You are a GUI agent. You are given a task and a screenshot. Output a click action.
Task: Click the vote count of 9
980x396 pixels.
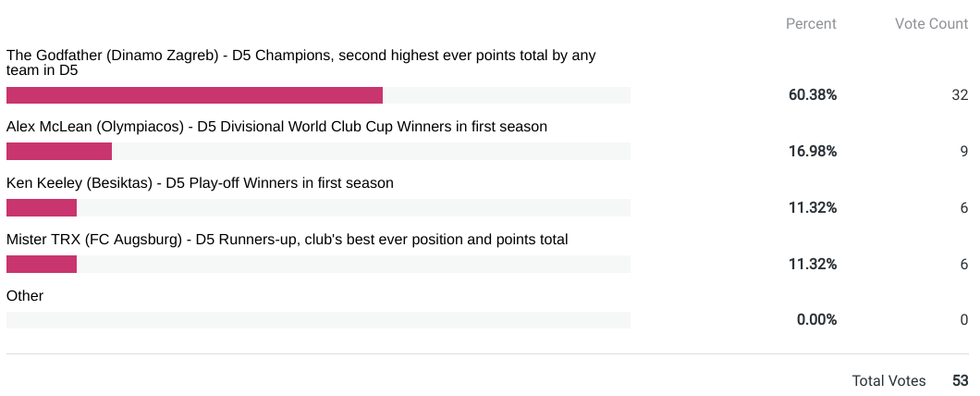point(963,152)
